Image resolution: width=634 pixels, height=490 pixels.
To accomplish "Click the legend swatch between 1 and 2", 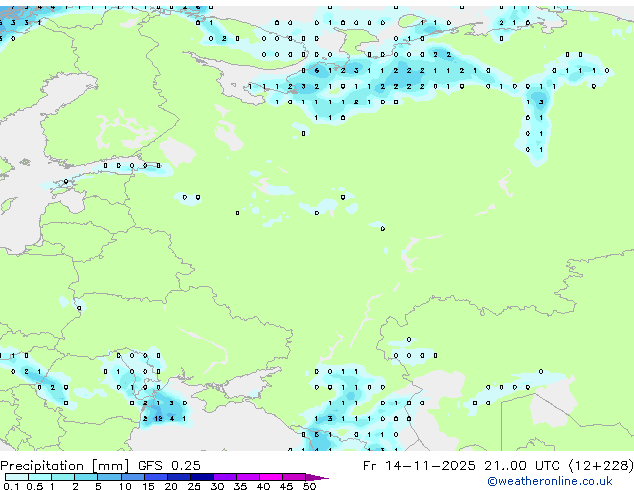I will point(63,477).
